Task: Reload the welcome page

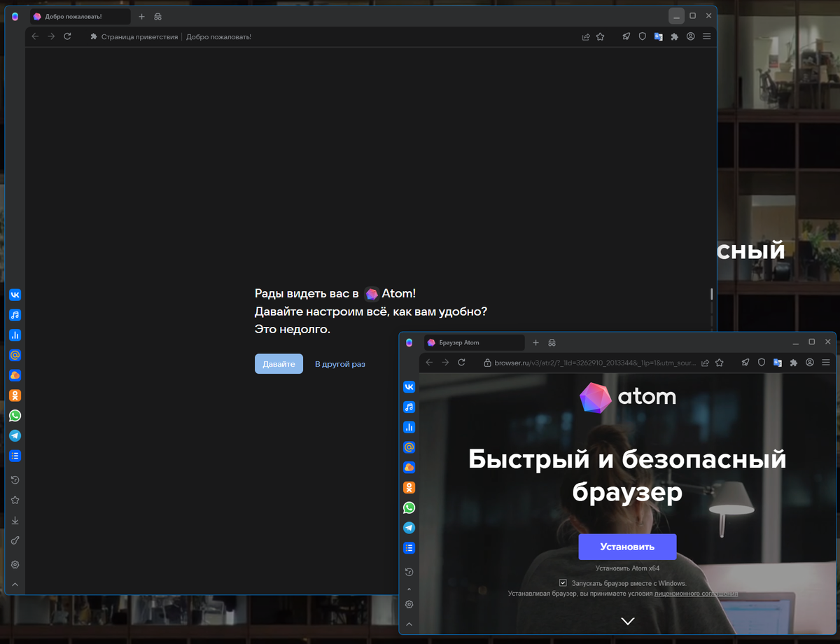Action: [x=67, y=36]
